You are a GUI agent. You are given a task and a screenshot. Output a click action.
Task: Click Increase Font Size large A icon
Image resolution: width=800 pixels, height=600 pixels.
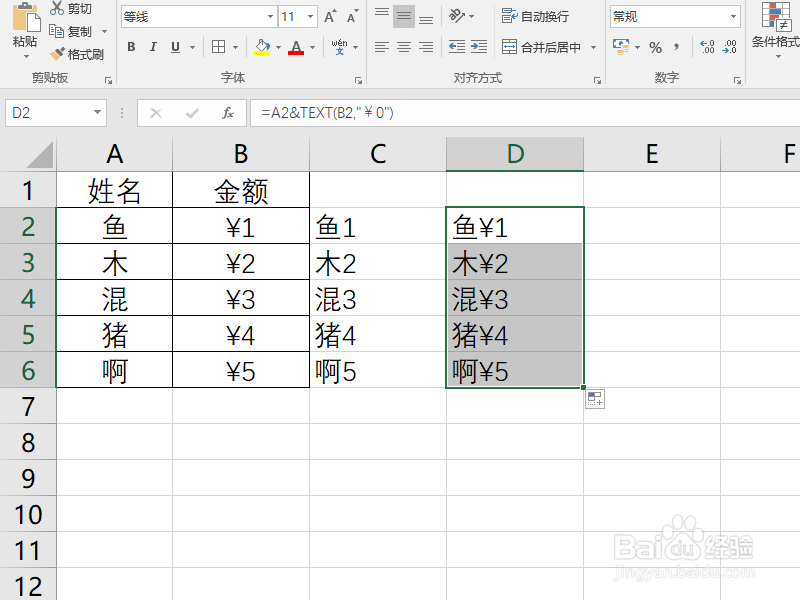coord(331,17)
